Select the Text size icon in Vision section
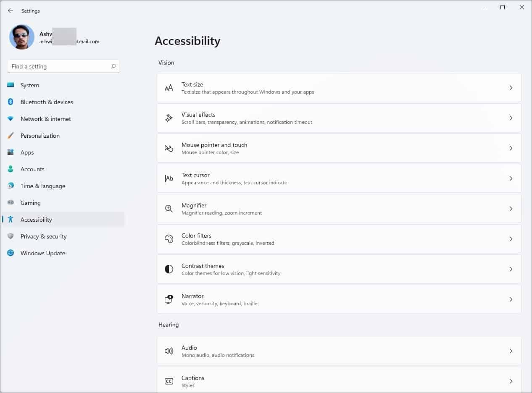Viewport: 532px width, 393px height. (x=169, y=88)
